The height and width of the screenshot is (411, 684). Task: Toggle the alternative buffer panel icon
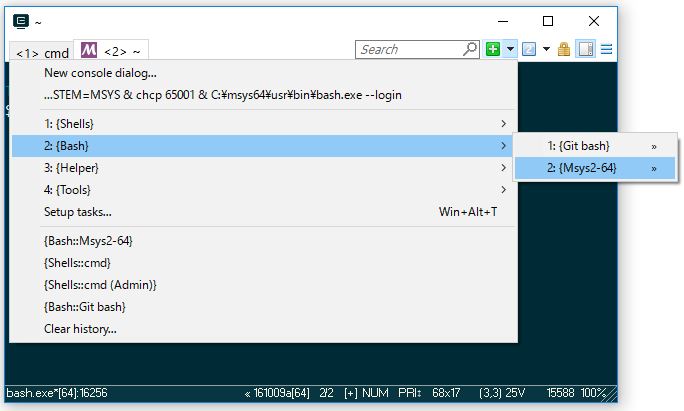(585, 49)
